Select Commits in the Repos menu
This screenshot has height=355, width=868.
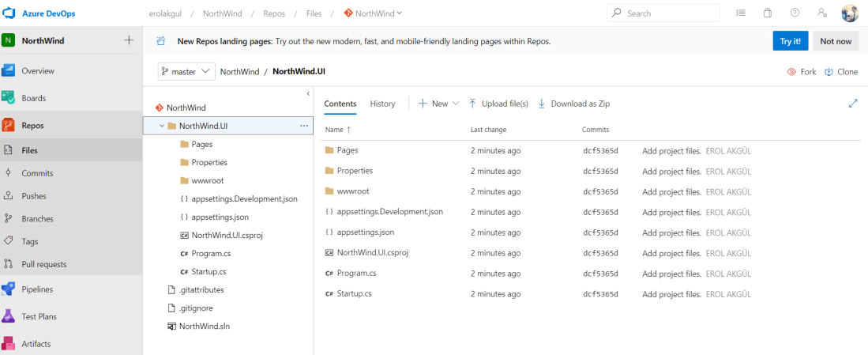37,173
